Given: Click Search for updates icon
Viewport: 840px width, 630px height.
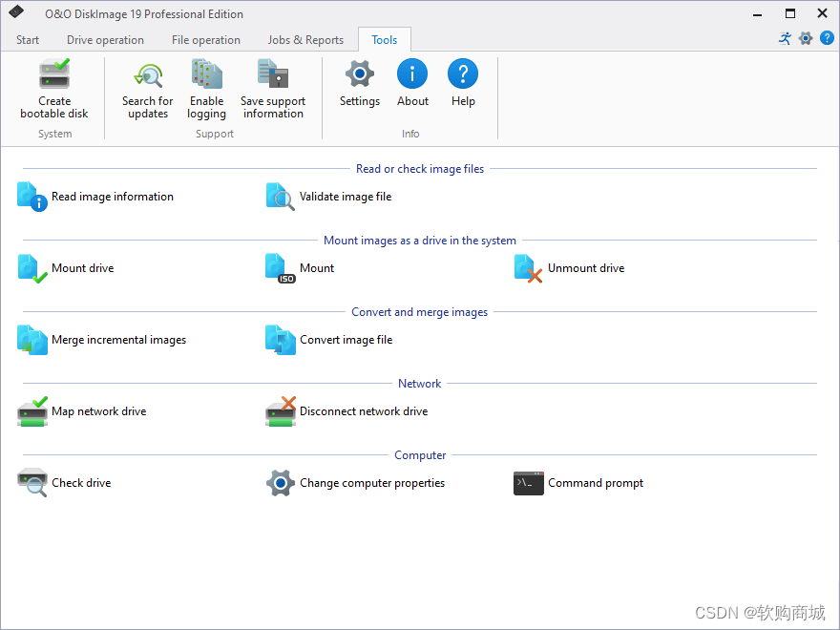Looking at the screenshot, I should (148, 75).
